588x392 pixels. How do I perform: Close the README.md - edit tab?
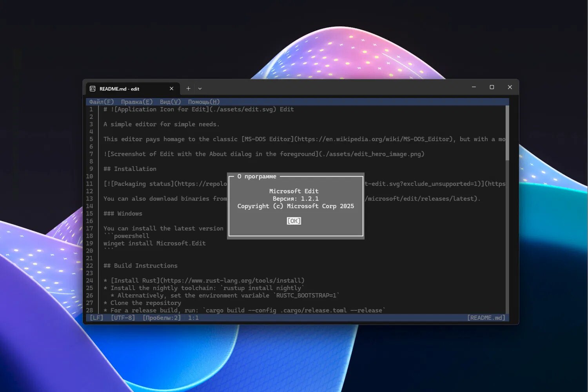[171, 89]
